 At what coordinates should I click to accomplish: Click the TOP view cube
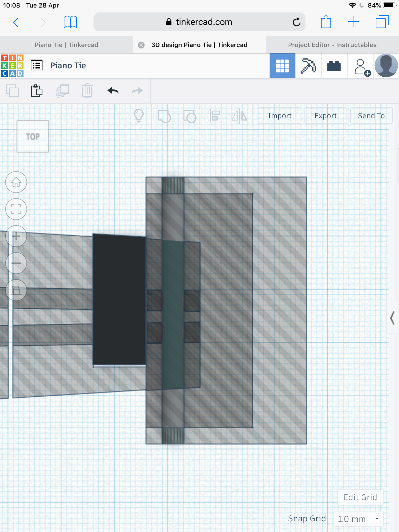(33, 136)
